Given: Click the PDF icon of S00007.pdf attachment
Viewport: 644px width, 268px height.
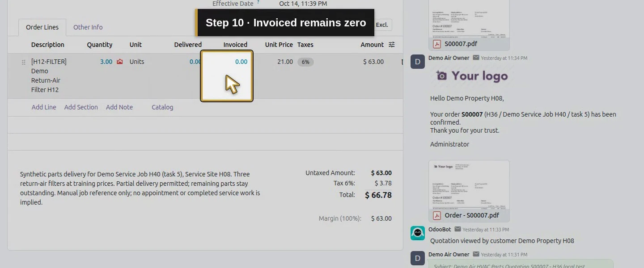Looking at the screenshot, I should pyautogui.click(x=437, y=44).
